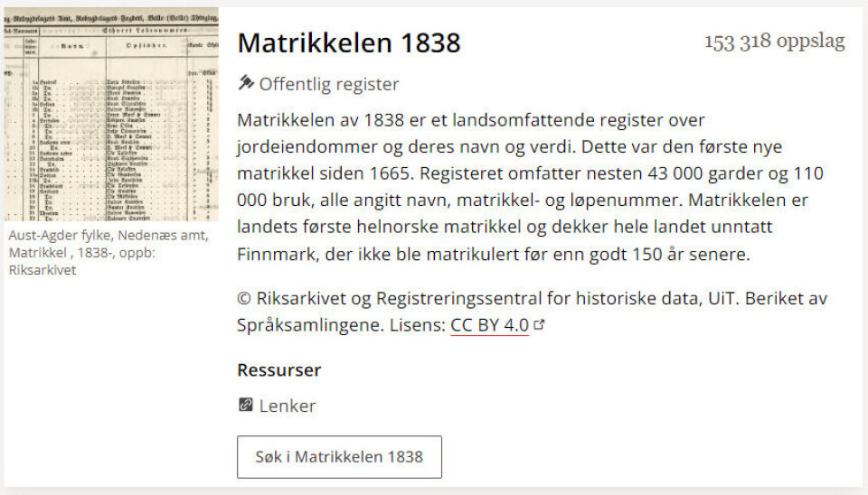Click the gavel icon beside Offentlig register
This screenshot has width=868, height=495.
(246, 84)
